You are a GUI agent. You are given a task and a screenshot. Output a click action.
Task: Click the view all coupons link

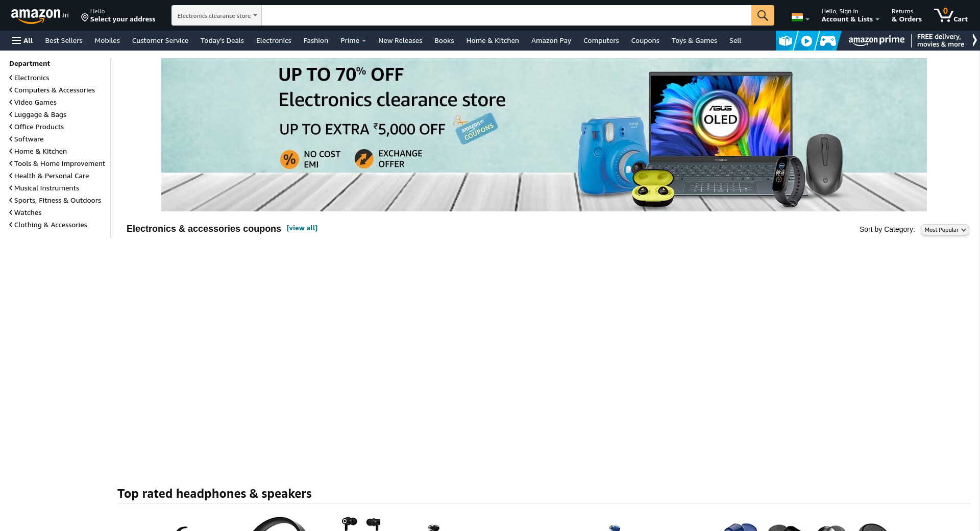(302, 228)
